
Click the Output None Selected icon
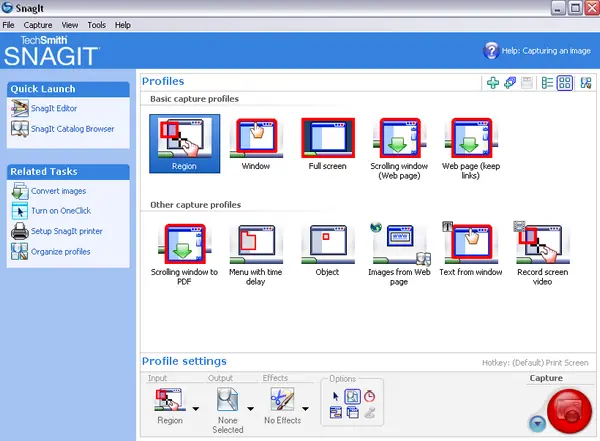tap(228, 399)
